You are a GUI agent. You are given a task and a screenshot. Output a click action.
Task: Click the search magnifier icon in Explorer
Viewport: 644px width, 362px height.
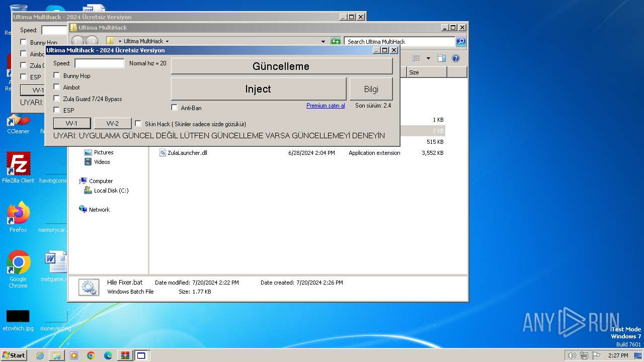click(x=461, y=41)
